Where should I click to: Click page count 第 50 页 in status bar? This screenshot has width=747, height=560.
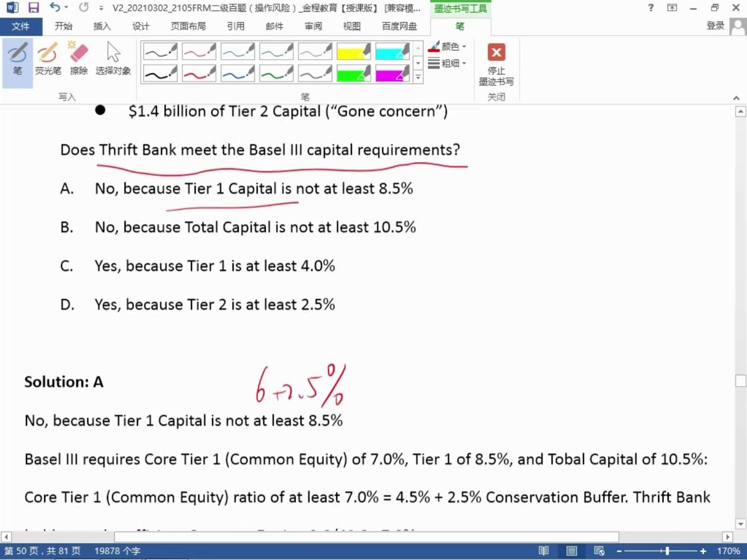click(x=43, y=551)
